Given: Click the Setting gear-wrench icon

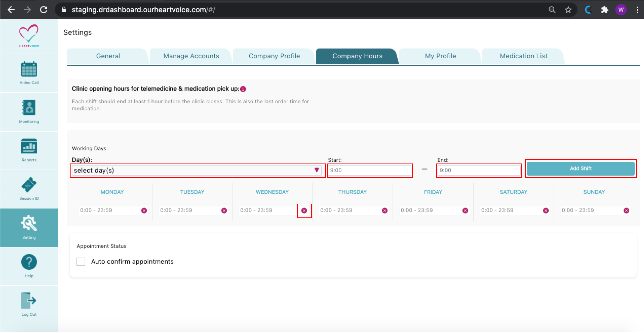Looking at the screenshot, I should (x=29, y=223).
